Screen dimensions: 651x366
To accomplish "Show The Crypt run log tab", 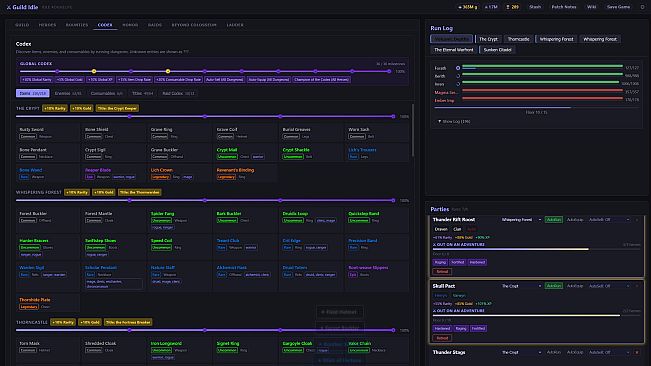I will [488, 39].
